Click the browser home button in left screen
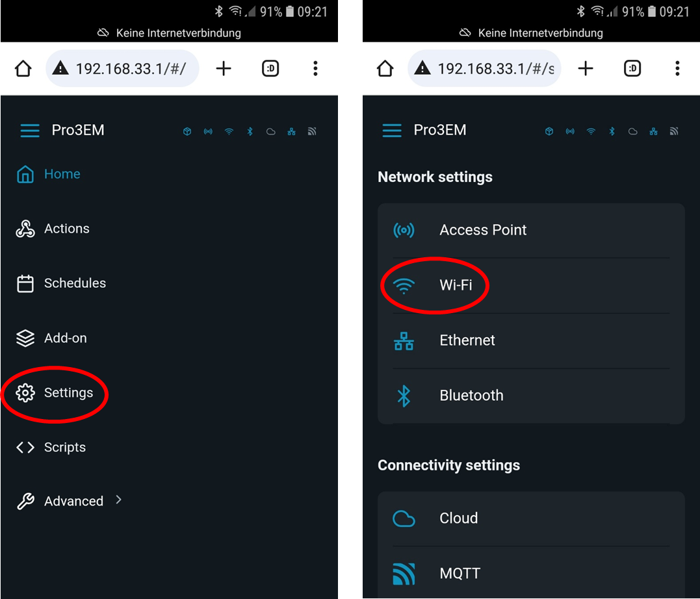Image resolution: width=700 pixels, height=599 pixels. (23, 69)
